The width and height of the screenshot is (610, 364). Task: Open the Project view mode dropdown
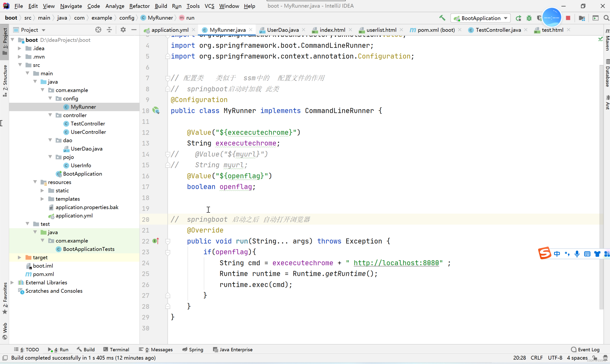[x=44, y=30]
